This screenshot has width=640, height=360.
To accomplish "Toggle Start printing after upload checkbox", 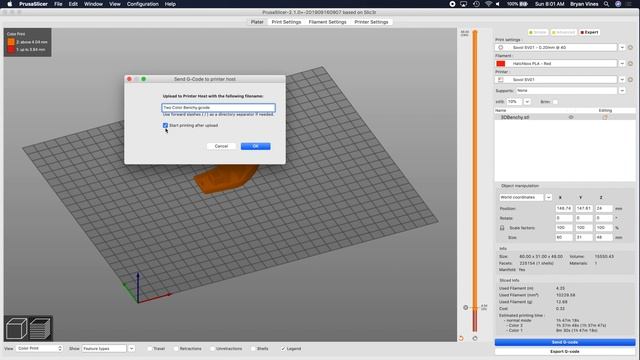I will pos(165,125).
